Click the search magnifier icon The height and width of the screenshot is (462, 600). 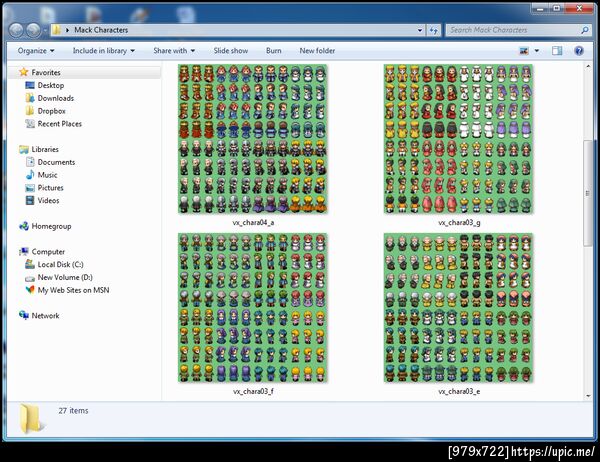tap(584, 30)
